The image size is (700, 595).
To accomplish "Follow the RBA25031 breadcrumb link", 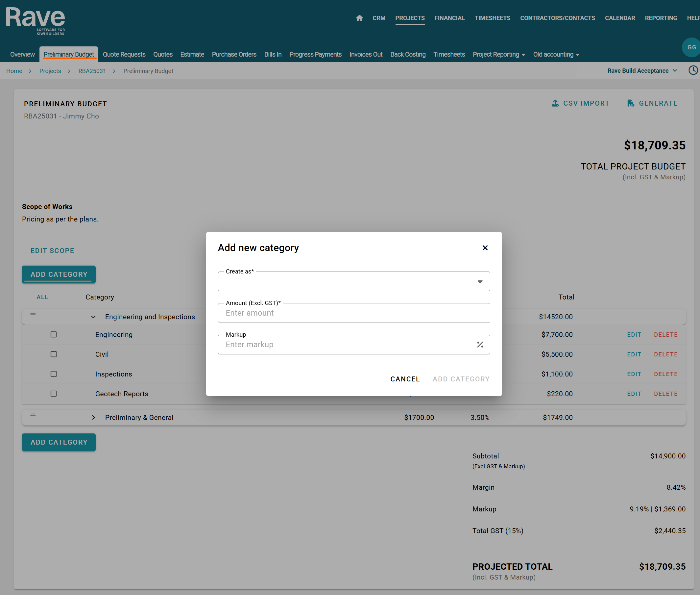I will click(92, 71).
